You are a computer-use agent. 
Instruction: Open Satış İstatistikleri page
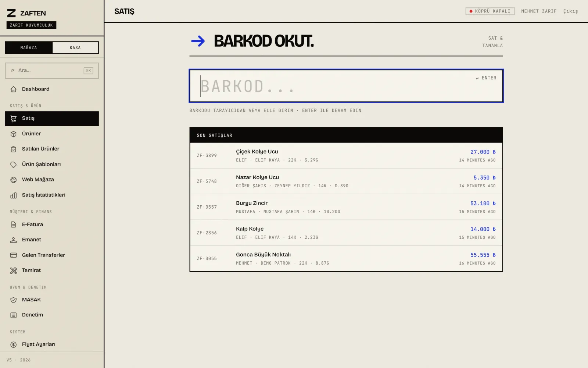(x=52, y=195)
